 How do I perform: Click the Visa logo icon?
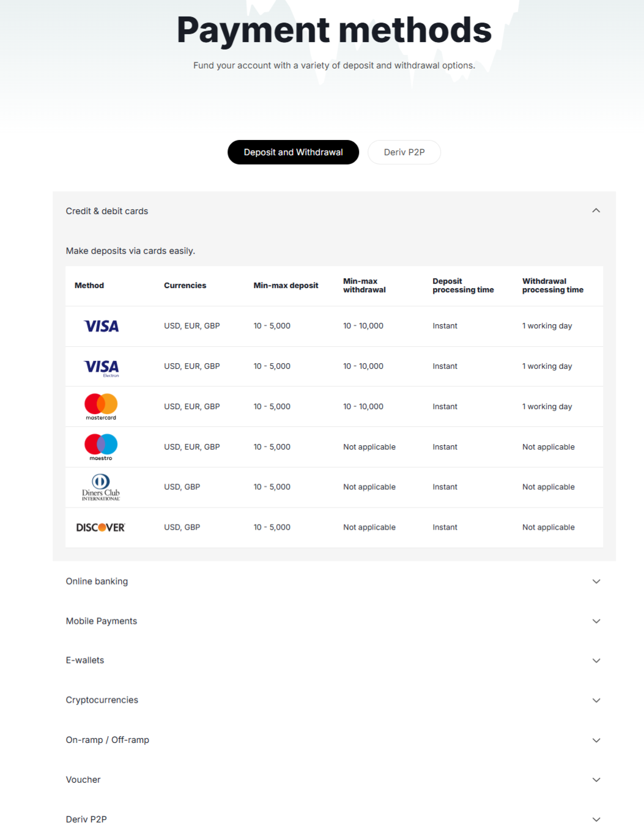(102, 326)
